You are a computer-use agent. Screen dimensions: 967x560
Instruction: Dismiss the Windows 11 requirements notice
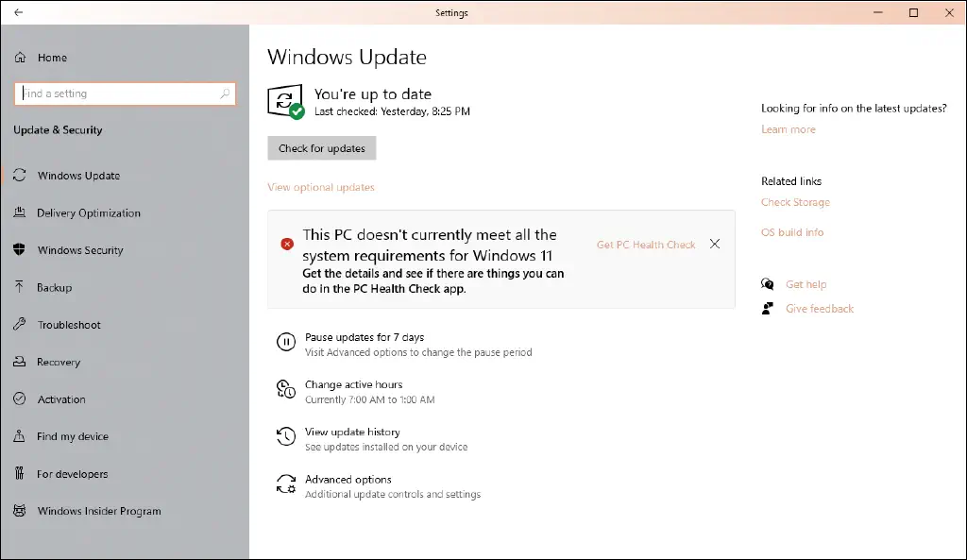tap(715, 244)
